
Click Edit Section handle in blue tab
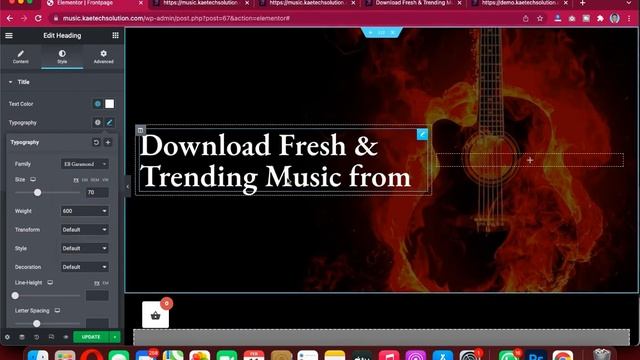(382, 32)
